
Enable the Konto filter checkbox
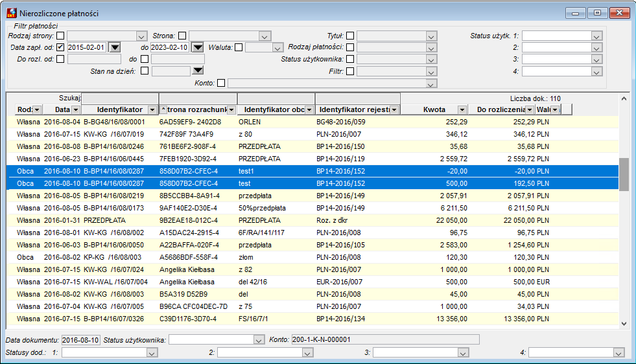[221, 83]
